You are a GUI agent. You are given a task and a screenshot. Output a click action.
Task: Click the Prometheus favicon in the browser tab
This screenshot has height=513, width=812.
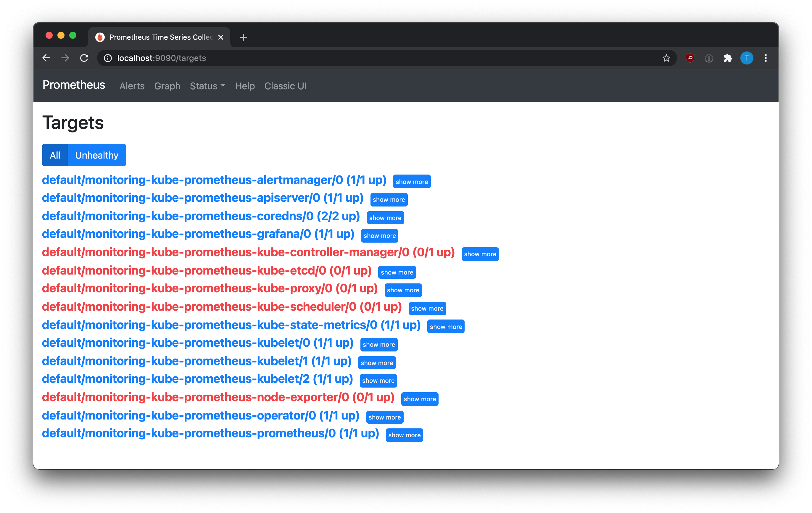point(101,37)
